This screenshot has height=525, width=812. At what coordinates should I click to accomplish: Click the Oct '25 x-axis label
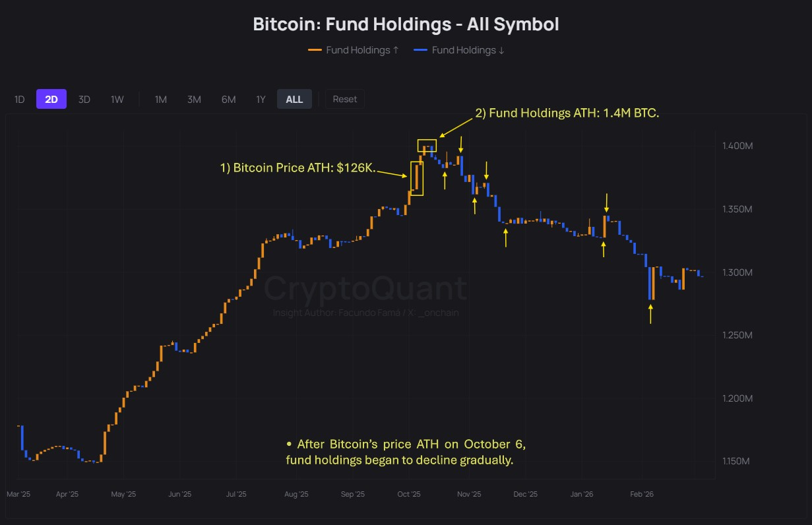click(x=409, y=494)
